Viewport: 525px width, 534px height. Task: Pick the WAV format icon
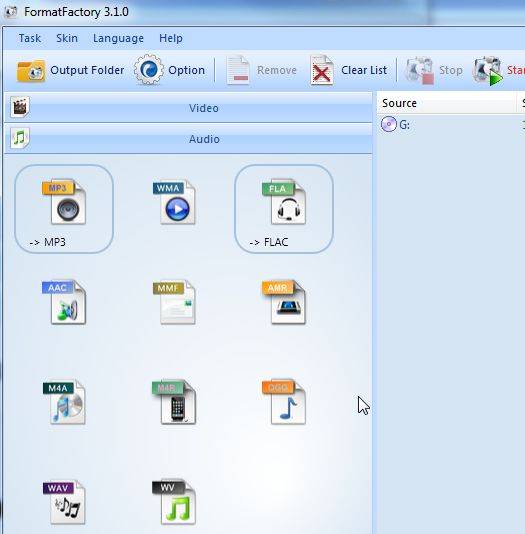tap(64, 502)
